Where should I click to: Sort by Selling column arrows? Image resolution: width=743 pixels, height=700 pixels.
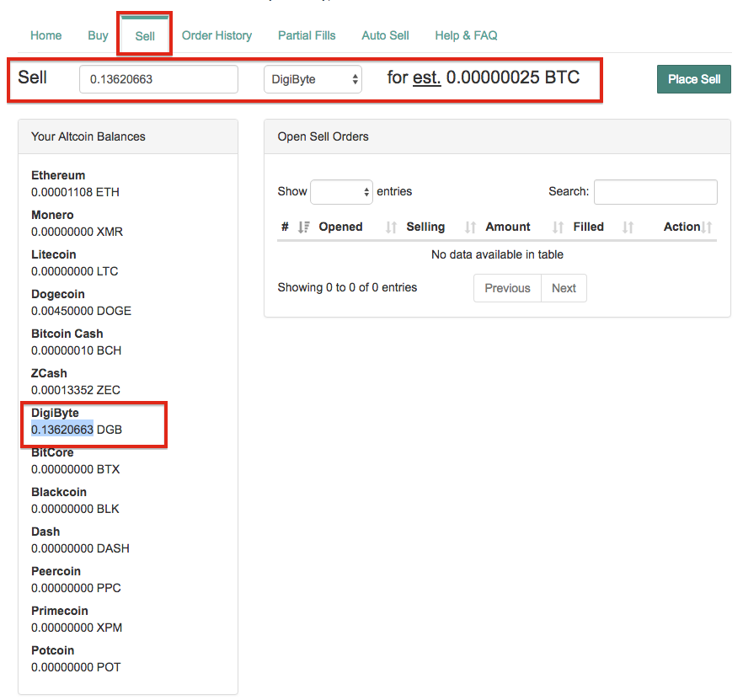tap(470, 227)
